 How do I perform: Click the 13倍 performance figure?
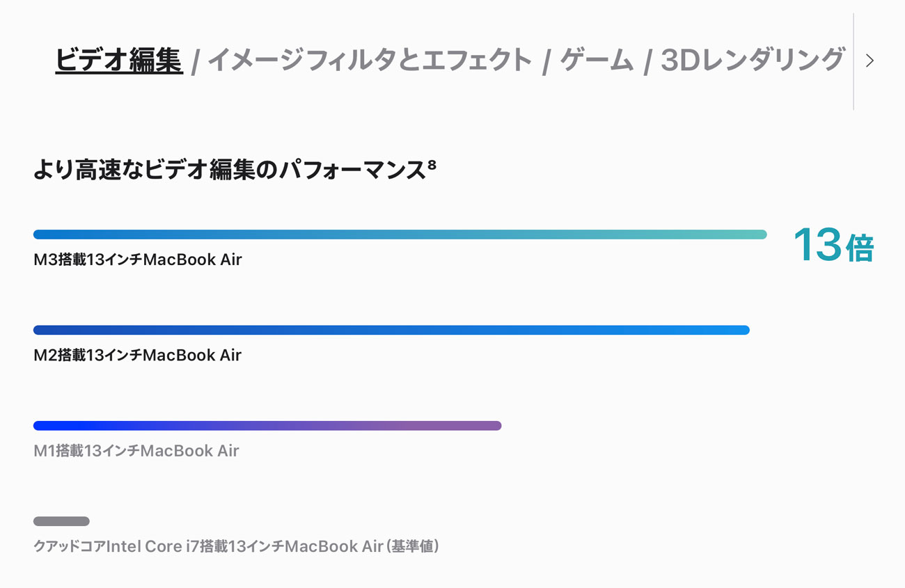pos(833,246)
